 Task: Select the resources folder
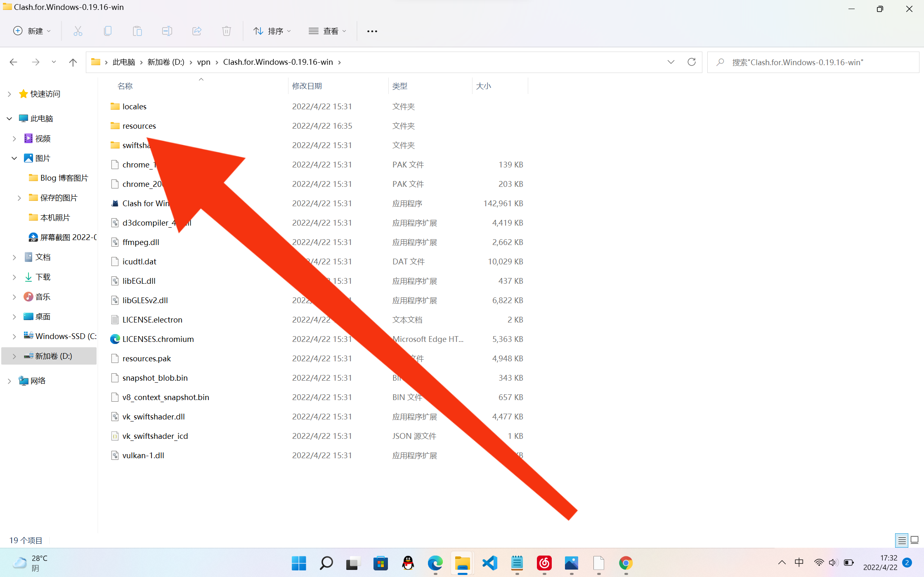[139, 126]
